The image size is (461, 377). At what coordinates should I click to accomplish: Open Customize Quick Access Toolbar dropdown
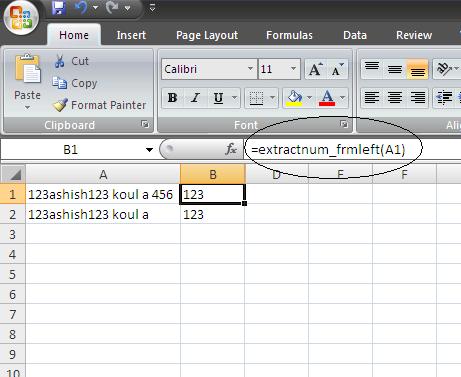coord(152,8)
